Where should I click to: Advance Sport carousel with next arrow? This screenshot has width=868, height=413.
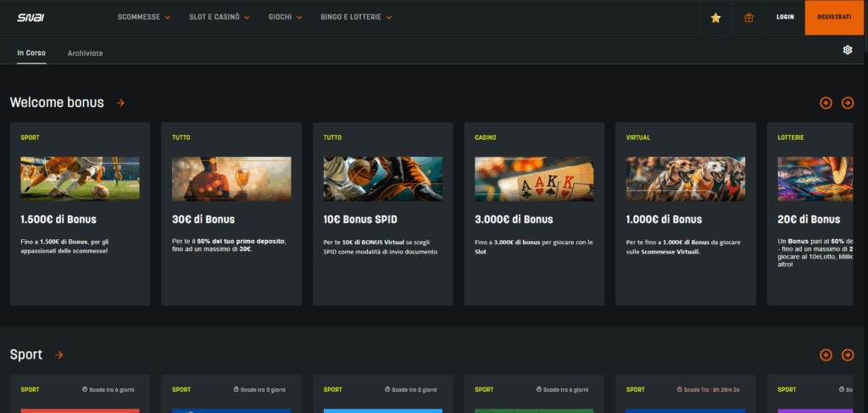point(848,354)
